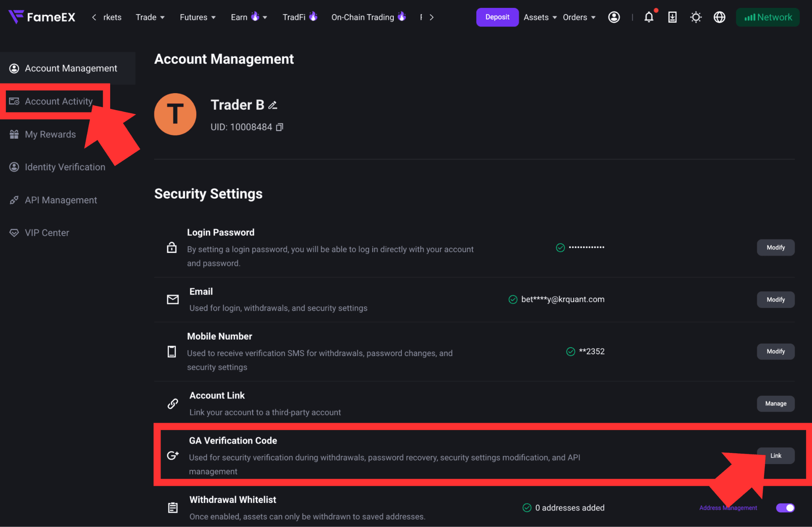Click the purple Deposit button
This screenshot has width=812, height=527.
(497, 17)
